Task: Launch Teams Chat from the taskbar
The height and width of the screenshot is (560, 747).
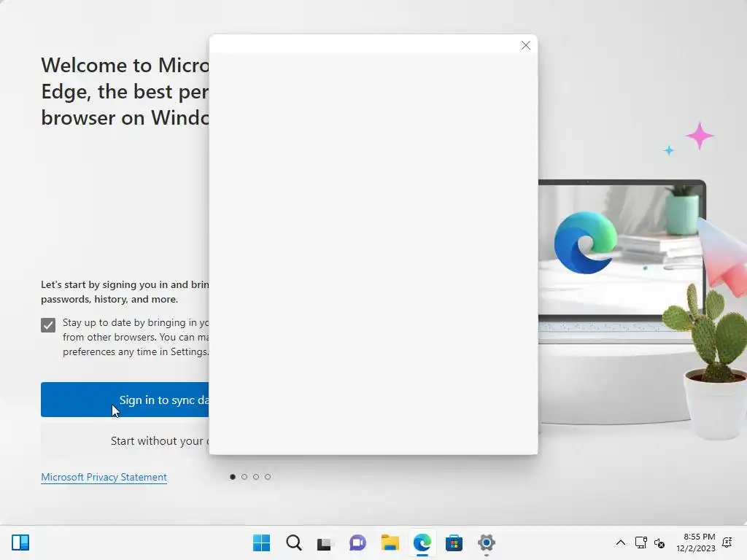Action: 357,542
